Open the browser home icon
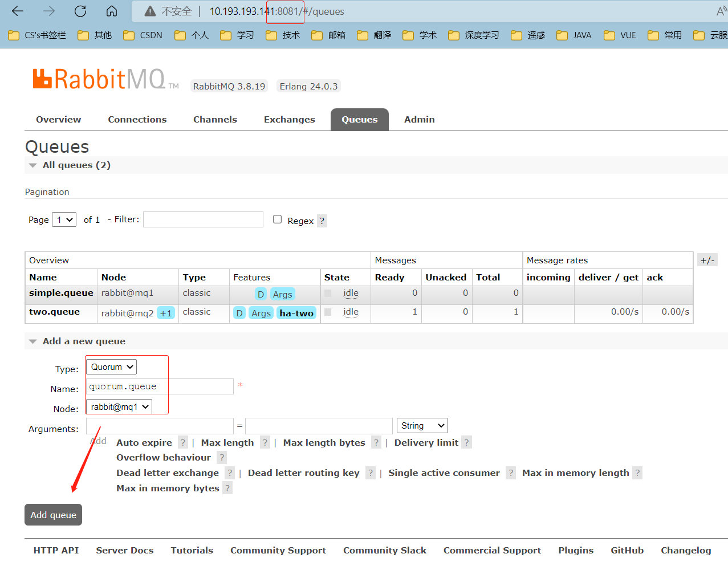 point(112,11)
